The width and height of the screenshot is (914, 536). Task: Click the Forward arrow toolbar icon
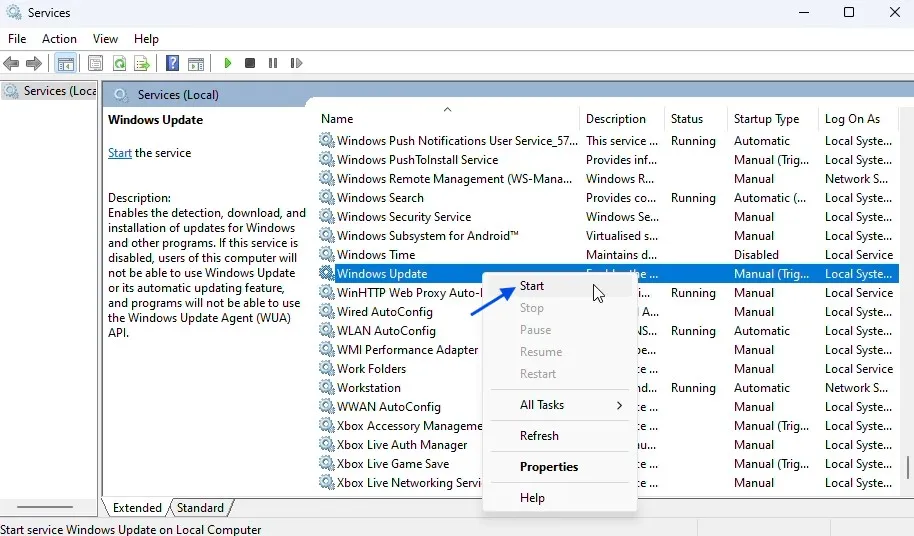pos(34,63)
